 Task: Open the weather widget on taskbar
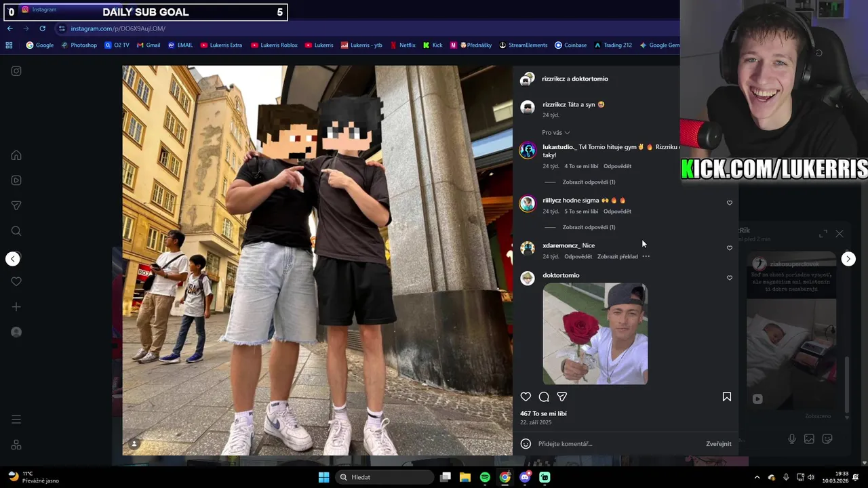(33, 477)
